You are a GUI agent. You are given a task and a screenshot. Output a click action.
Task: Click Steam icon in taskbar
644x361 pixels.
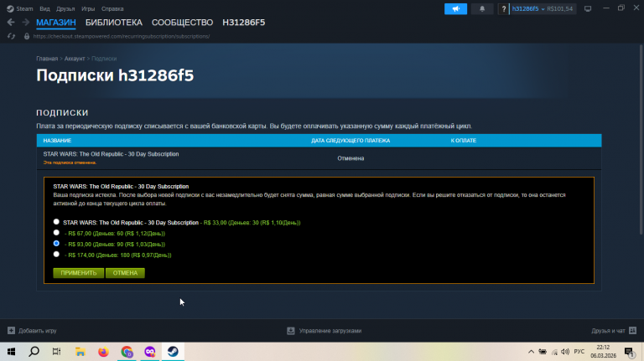tap(173, 352)
